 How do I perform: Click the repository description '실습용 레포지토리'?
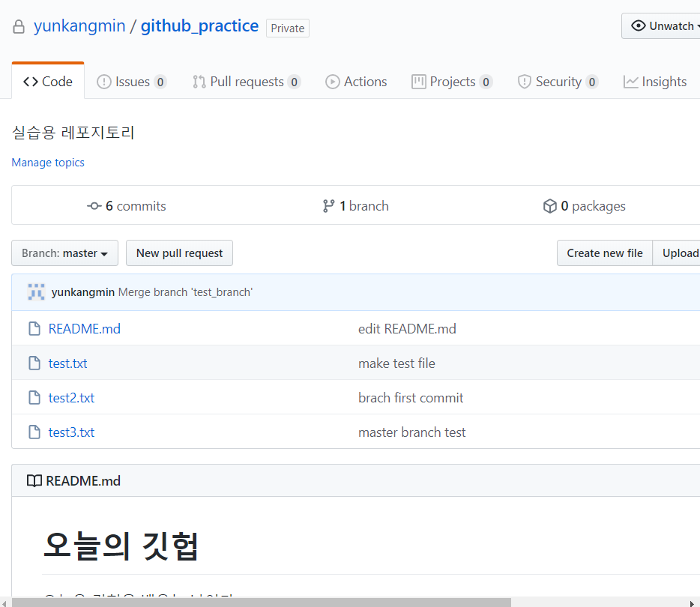(73, 132)
